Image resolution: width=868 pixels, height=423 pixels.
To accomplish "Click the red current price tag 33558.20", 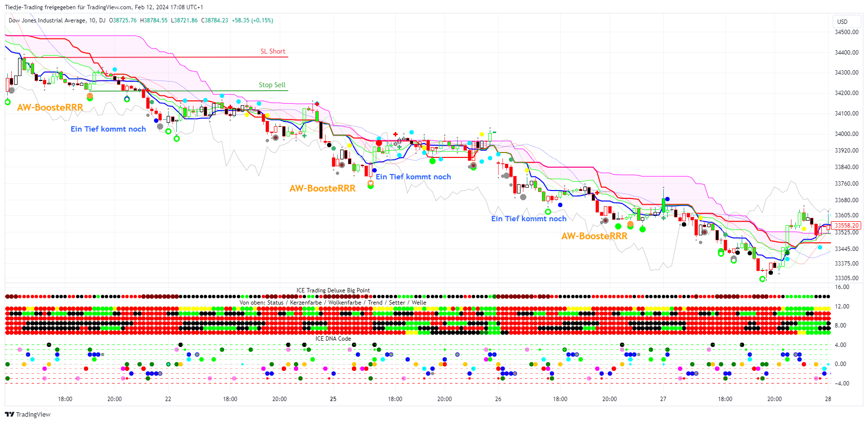I will [x=846, y=226].
